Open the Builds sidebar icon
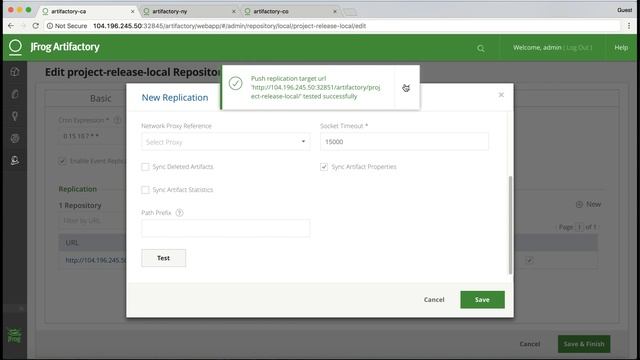 pyautogui.click(x=15, y=138)
